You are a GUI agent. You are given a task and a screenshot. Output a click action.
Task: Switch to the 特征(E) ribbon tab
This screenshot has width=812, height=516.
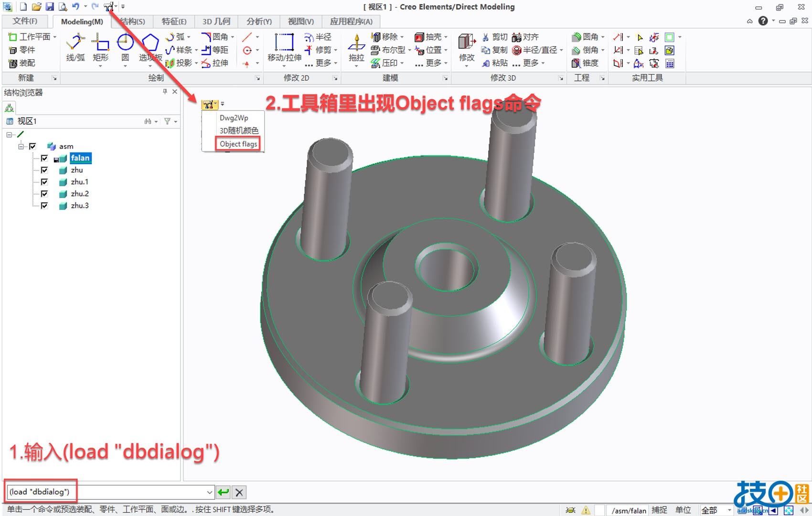174,21
